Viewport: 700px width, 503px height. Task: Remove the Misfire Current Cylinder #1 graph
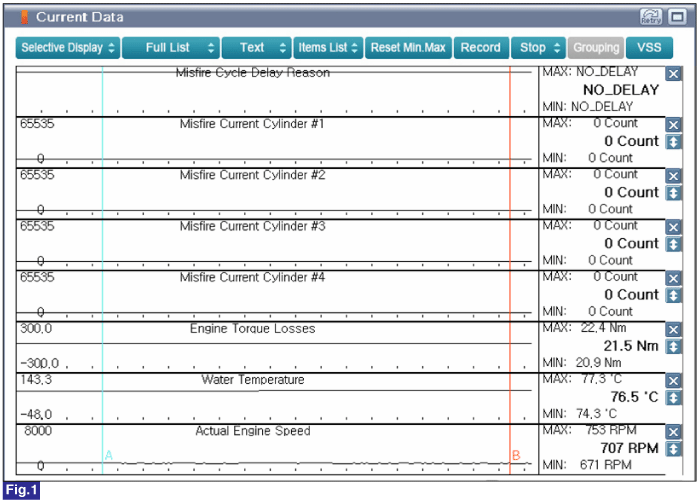(673, 125)
